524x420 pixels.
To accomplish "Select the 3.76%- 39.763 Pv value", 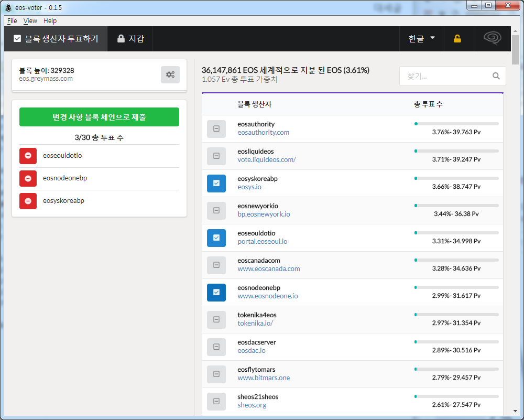I will (456, 132).
